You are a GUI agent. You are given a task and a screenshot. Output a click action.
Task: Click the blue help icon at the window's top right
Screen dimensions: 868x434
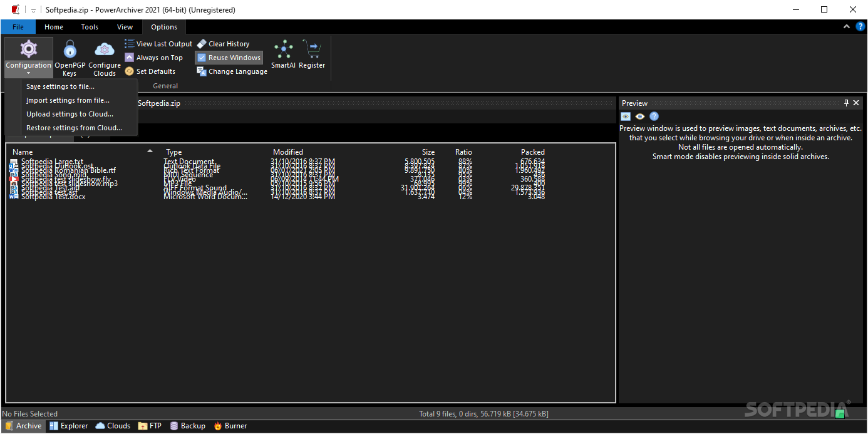[x=860, y=26]
